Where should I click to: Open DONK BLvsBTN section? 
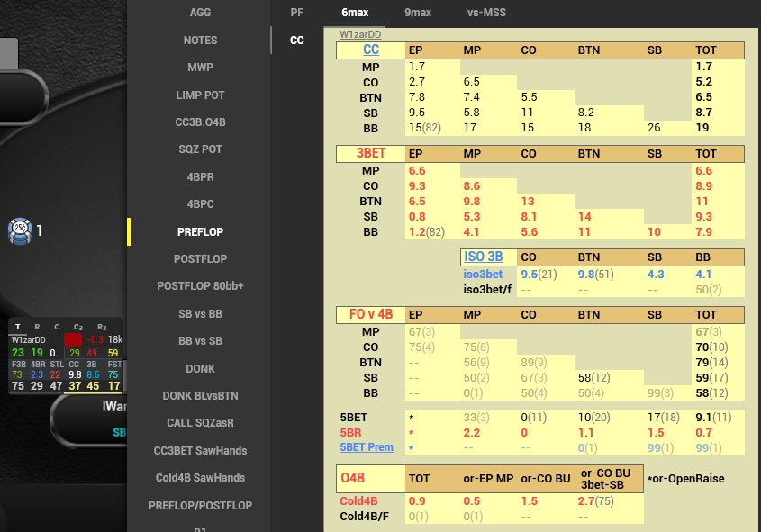(x=200, y=396)
